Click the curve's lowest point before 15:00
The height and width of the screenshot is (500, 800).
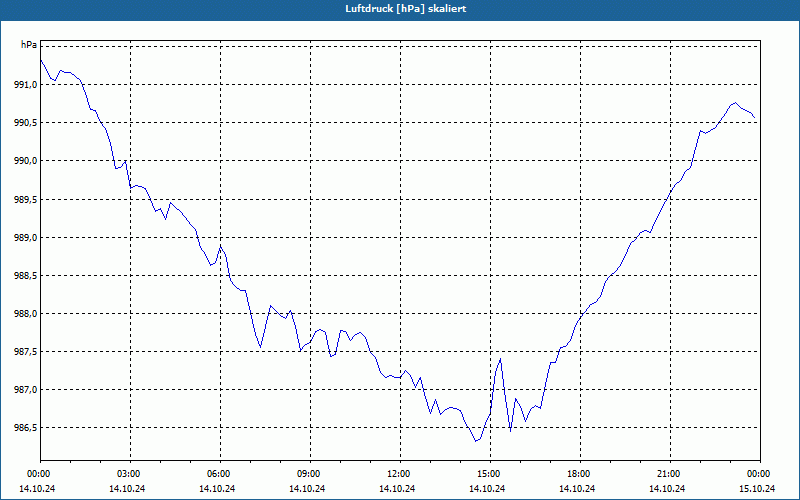[x=476, y=441]
